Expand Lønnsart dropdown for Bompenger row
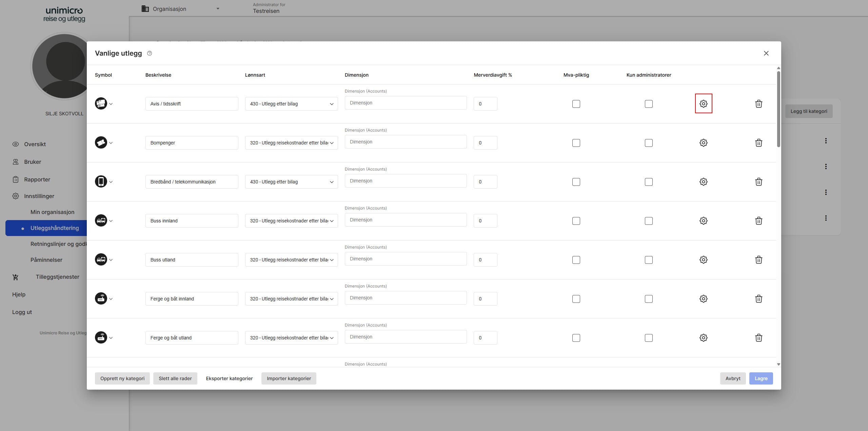Image resolution: width=868 pixels, height=431 pixels. click(291, 143)
